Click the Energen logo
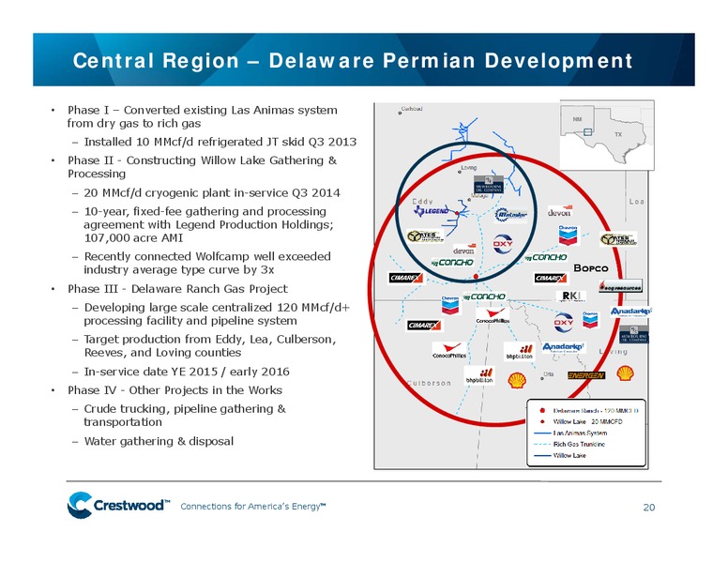 (x=586, y=375)
